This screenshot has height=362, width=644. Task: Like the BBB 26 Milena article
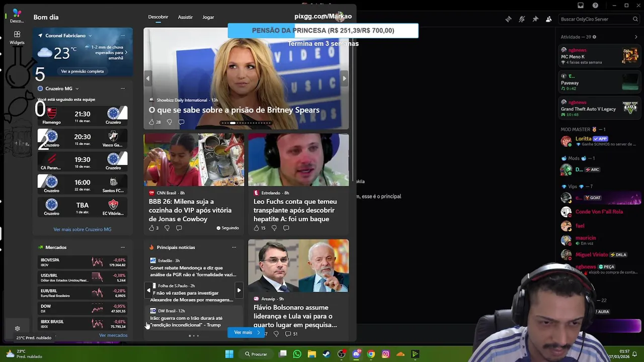point(151,228)
